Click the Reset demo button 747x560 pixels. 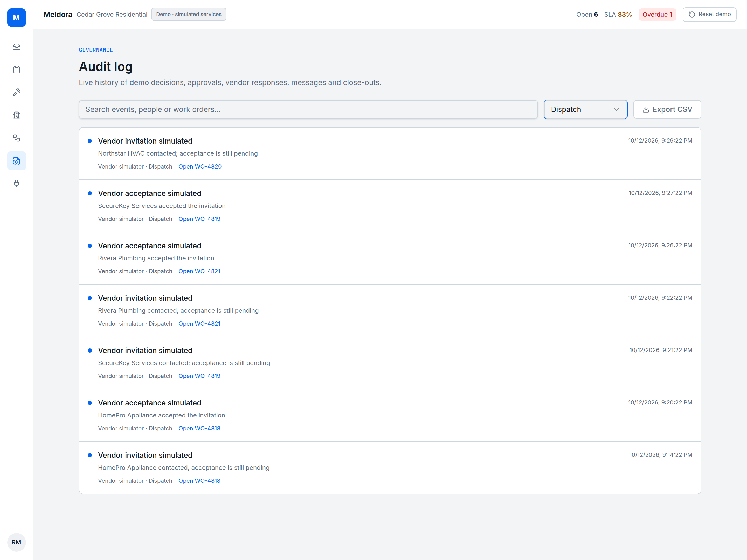(709, 14)
